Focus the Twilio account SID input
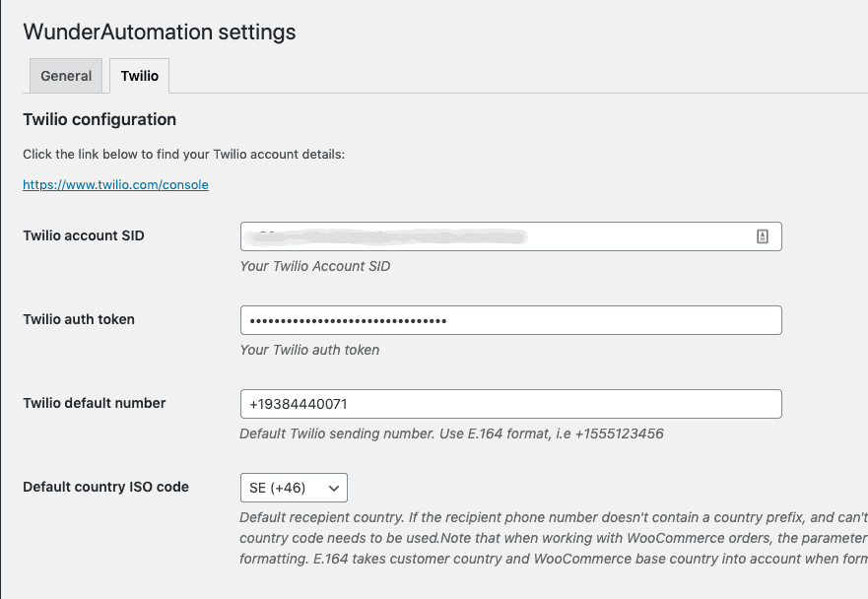Screen dimensions: 868x599 click(x=493, y=236)
